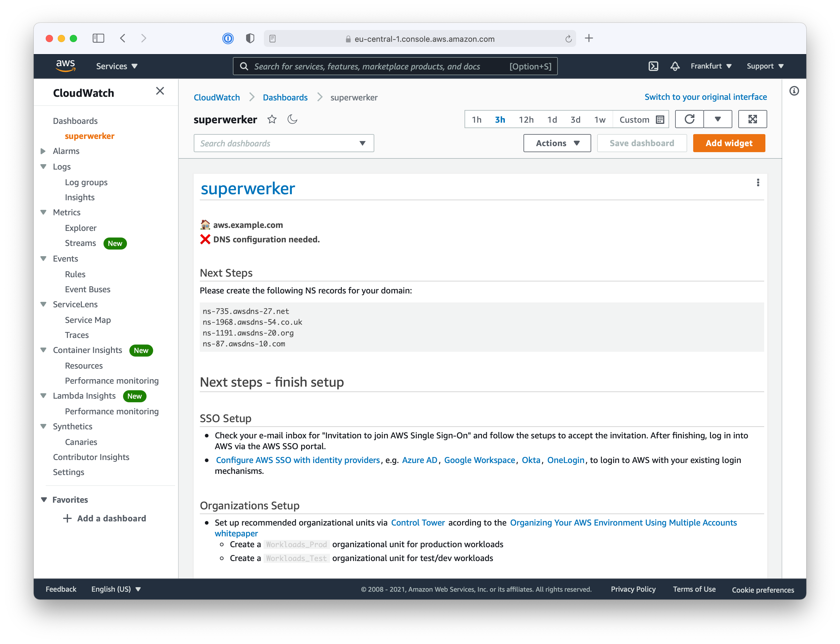This screenshot has width=840, height=644.
Task: Select the 12h time range
Action: pyautogui.click(x=526, y=120)
